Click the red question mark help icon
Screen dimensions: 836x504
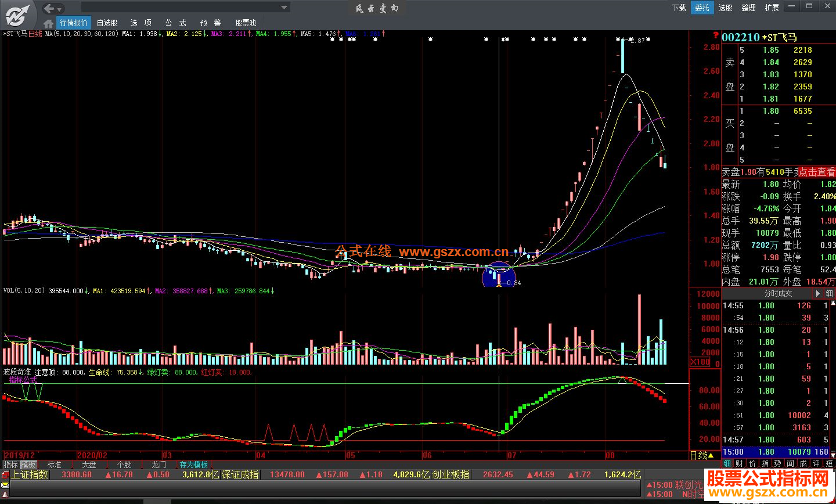pos(716,36)
